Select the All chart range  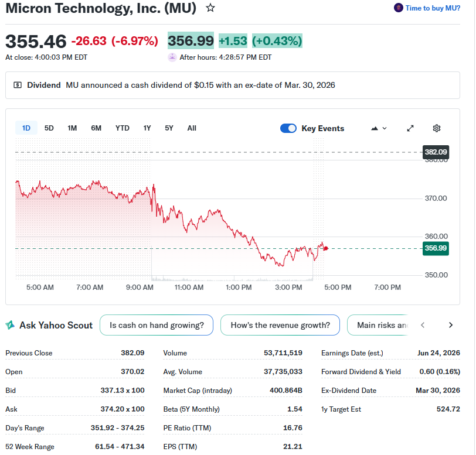192,128
